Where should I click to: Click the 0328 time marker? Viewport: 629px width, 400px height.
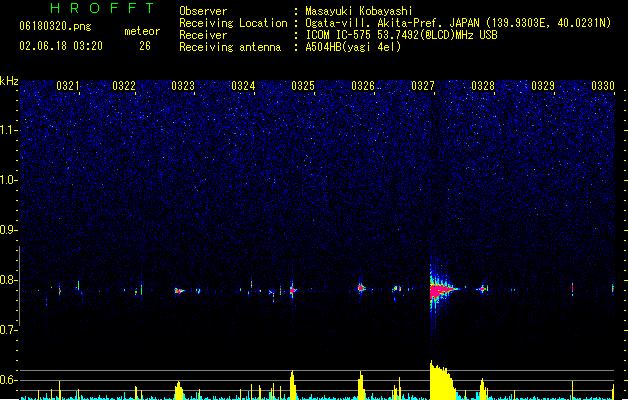483,86
